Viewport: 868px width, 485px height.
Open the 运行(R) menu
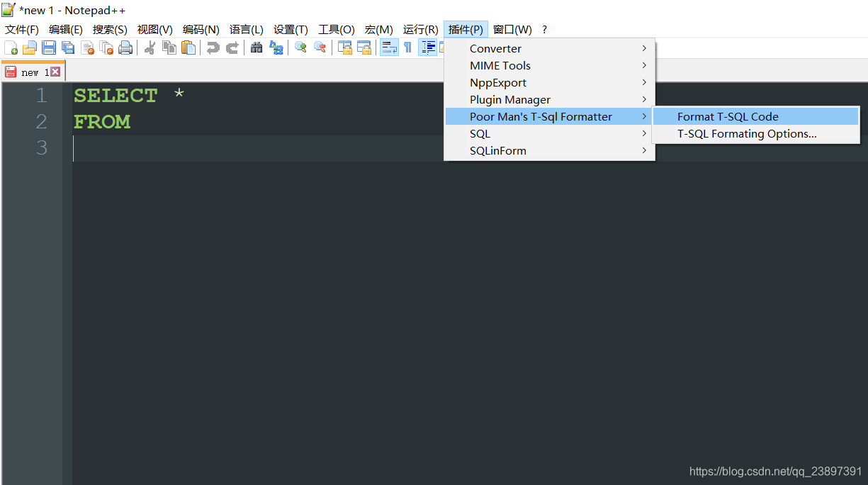click(x=420, y=30)
